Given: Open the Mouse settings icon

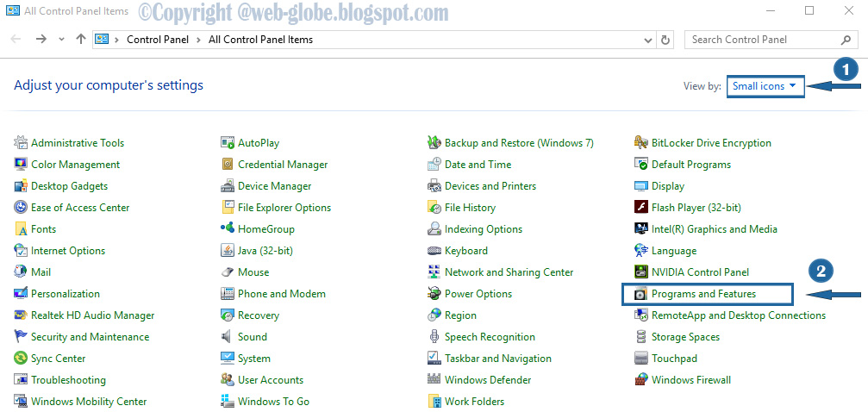Looking at the screenshot, I should click(228, 272).
